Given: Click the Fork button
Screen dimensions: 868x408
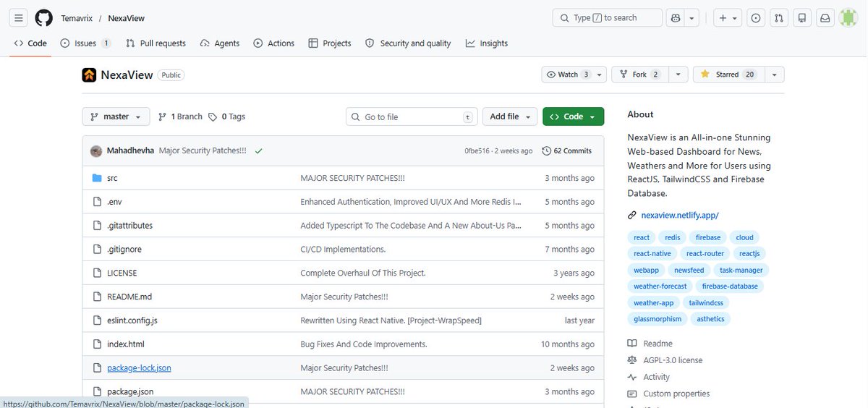Looking at the screenshot, I should [639, 75].
